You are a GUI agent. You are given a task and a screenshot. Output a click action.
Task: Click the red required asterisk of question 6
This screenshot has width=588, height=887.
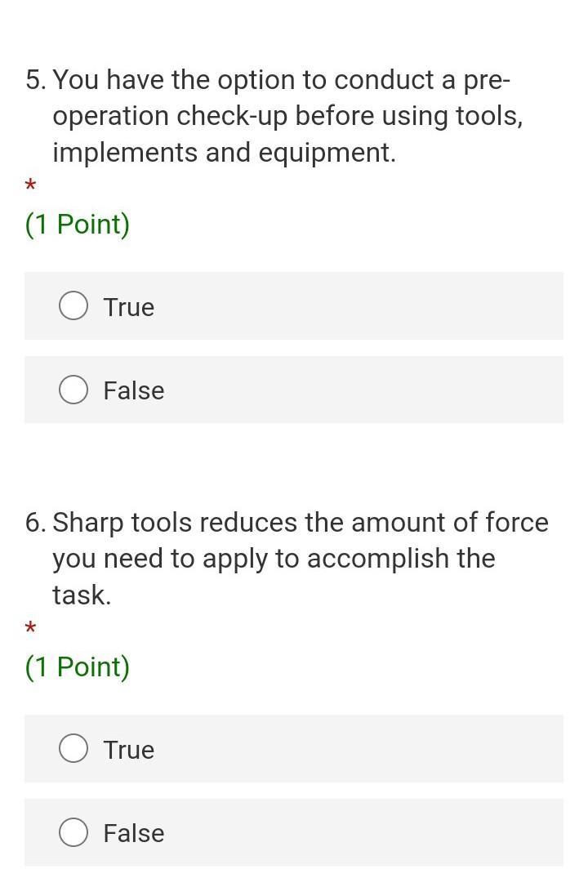pos(30,629)
